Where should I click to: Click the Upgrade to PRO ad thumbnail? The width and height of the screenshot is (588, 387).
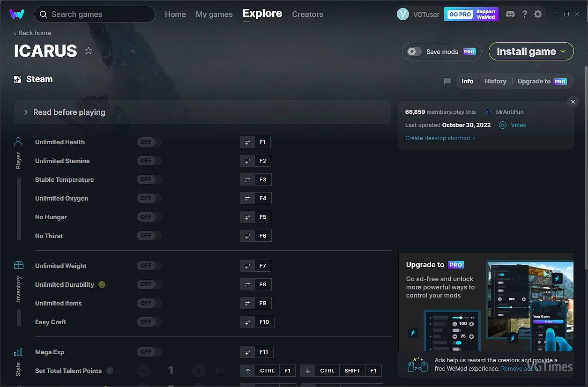486,302
